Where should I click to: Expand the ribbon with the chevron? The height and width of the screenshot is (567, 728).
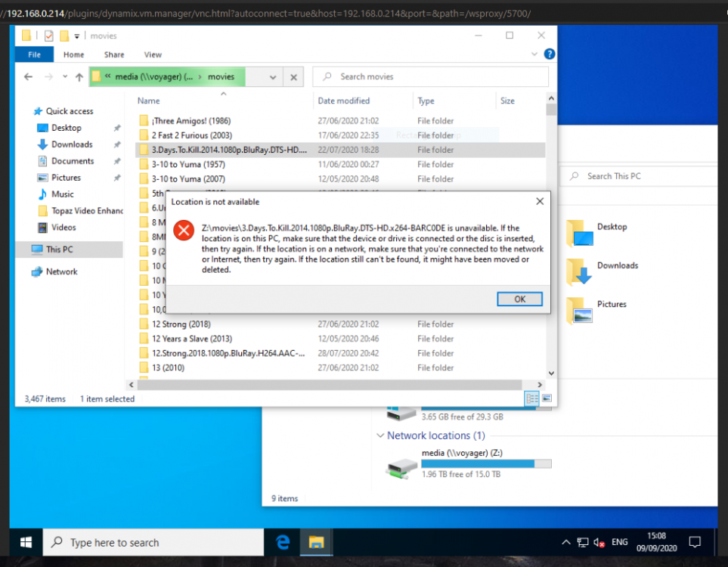tap(534, 54)
